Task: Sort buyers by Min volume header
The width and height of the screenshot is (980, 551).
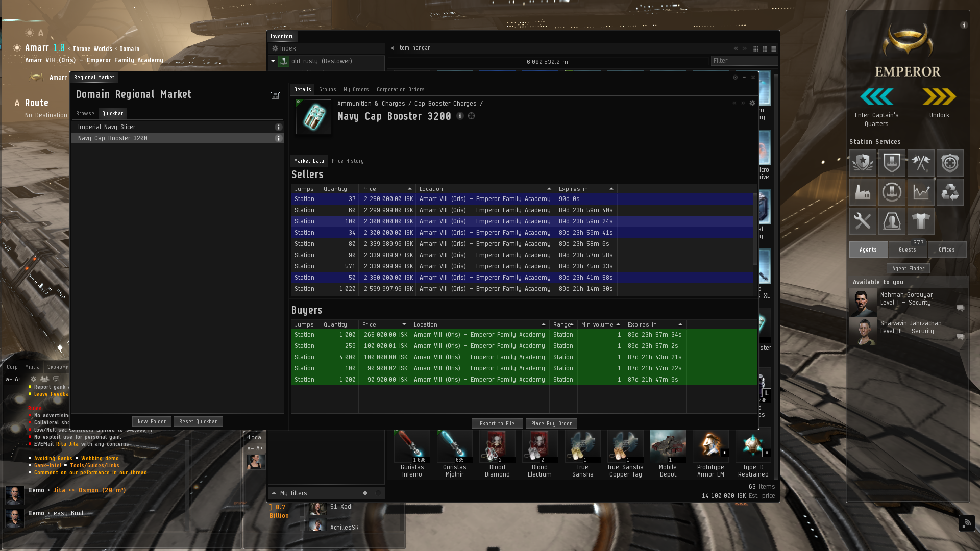Action: click(600, 324)
